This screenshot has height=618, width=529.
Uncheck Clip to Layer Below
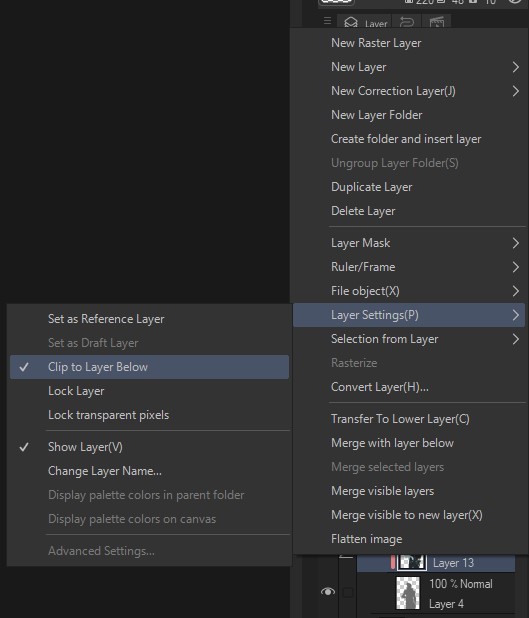point(149,367)
